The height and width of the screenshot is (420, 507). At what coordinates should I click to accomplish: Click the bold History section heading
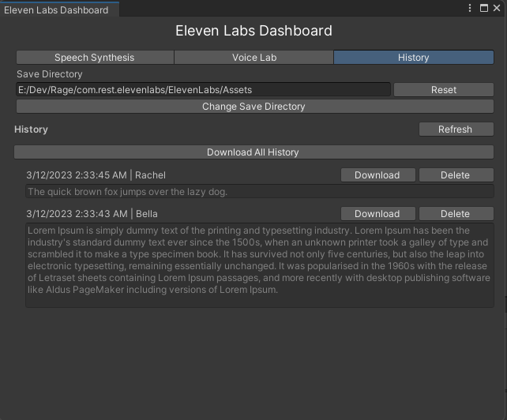31,129
